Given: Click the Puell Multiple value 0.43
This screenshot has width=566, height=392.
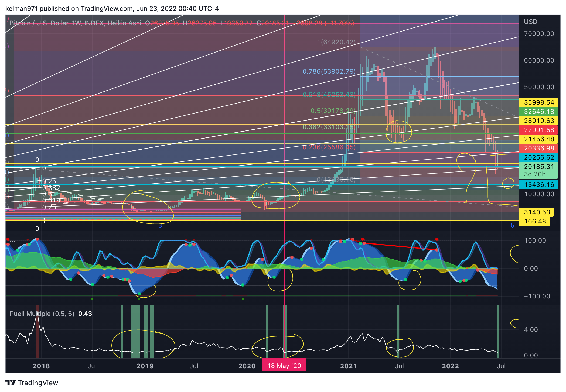Looking at the screenshot, I should click(85, 314).
